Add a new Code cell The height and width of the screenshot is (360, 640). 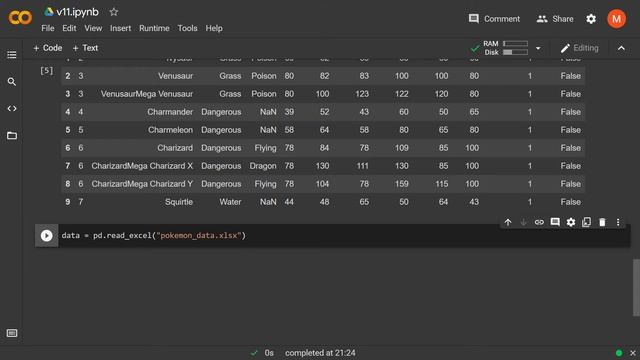click(x=47, y=48)
